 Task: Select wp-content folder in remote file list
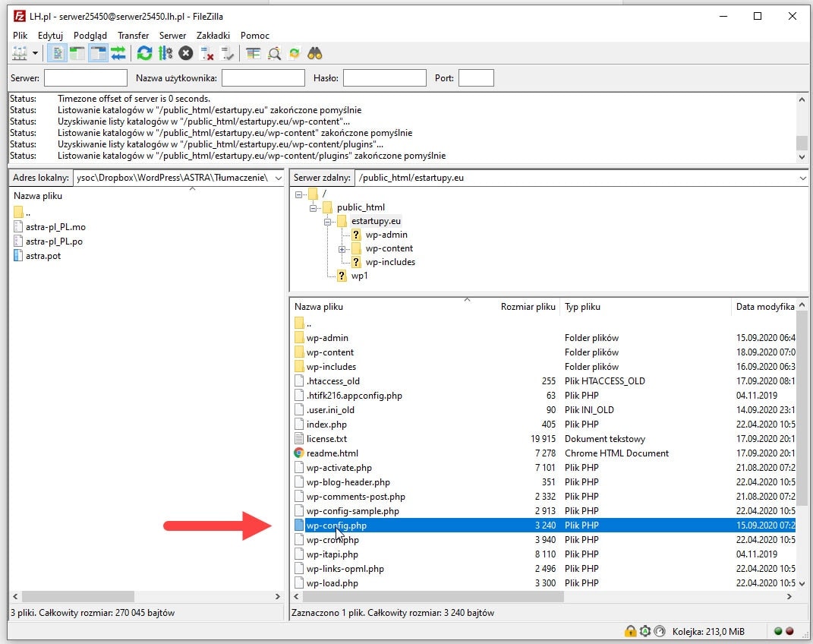329,352
